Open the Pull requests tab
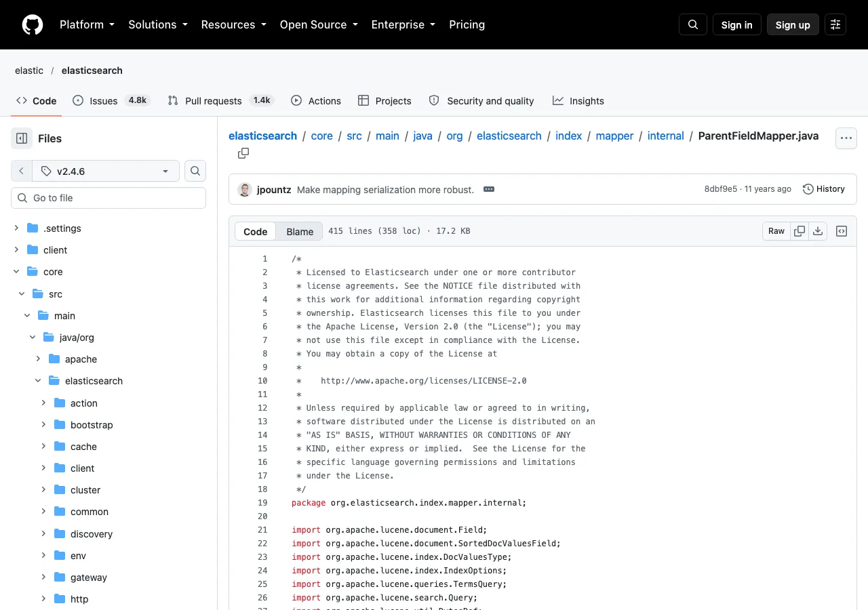This screenshot has height=610, width=868. tap(220, 100)
